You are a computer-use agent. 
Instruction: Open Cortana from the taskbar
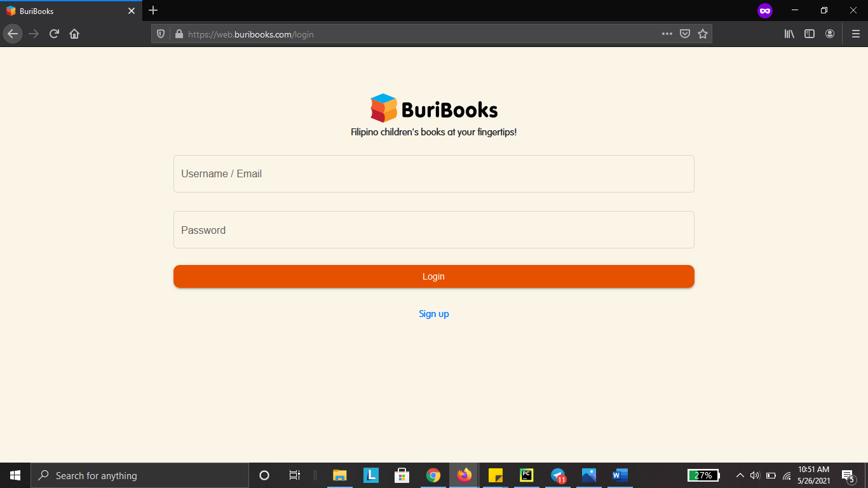tap(264, 475)
